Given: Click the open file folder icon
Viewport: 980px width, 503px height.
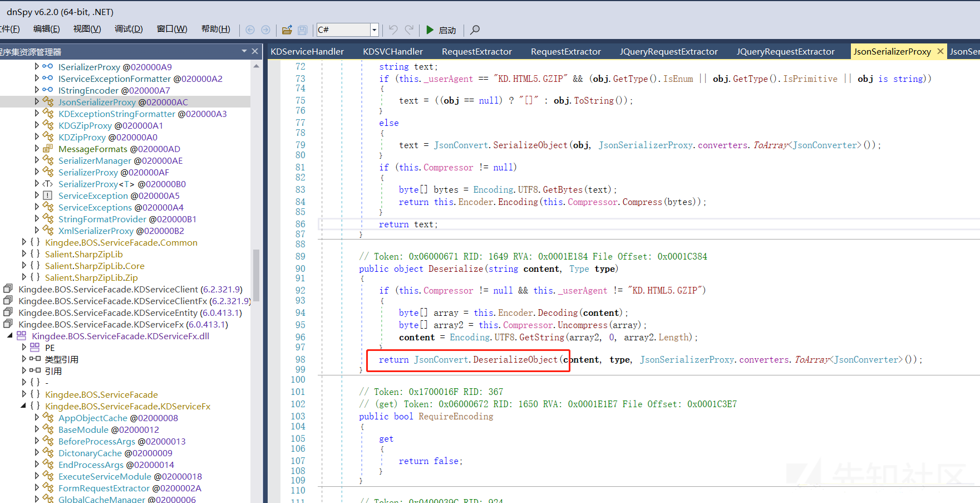Looking at the screenshot, I should click(x=287, y=30).
